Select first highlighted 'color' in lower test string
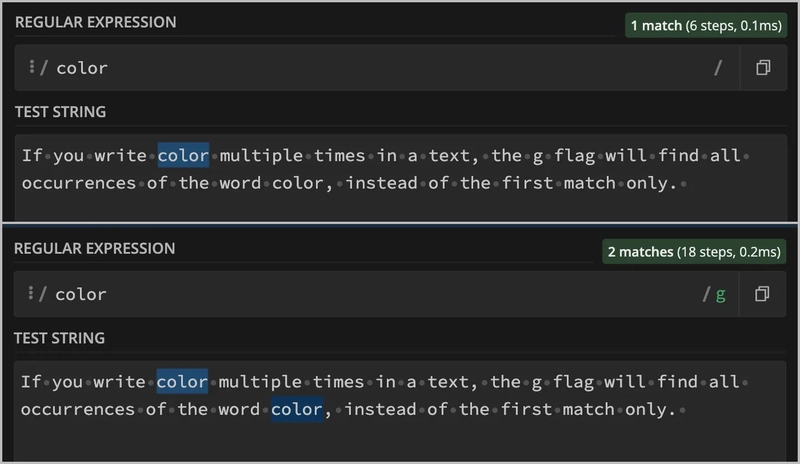 [182, 381]
